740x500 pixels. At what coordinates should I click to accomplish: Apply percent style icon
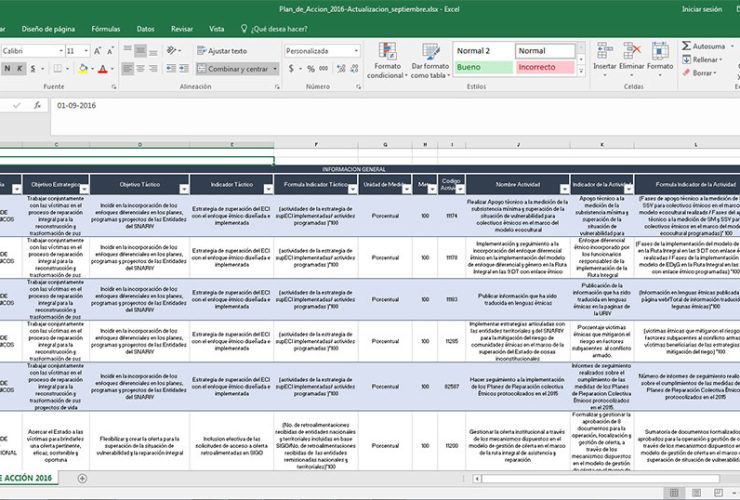coord(311,69)
